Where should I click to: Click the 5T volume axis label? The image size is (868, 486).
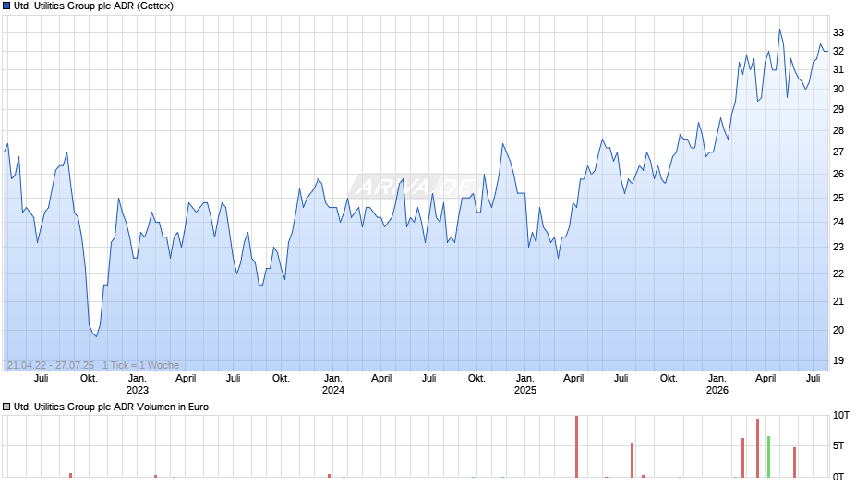(838, 446)
